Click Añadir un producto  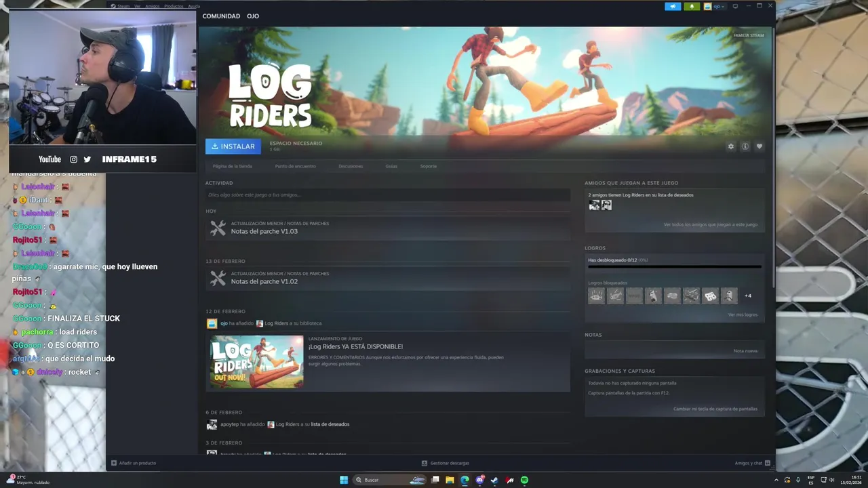[x=134, y=463]
